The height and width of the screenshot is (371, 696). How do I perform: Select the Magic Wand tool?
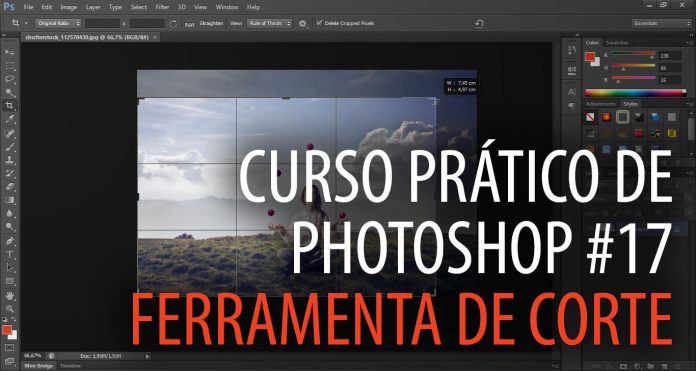tap(9, 93)
